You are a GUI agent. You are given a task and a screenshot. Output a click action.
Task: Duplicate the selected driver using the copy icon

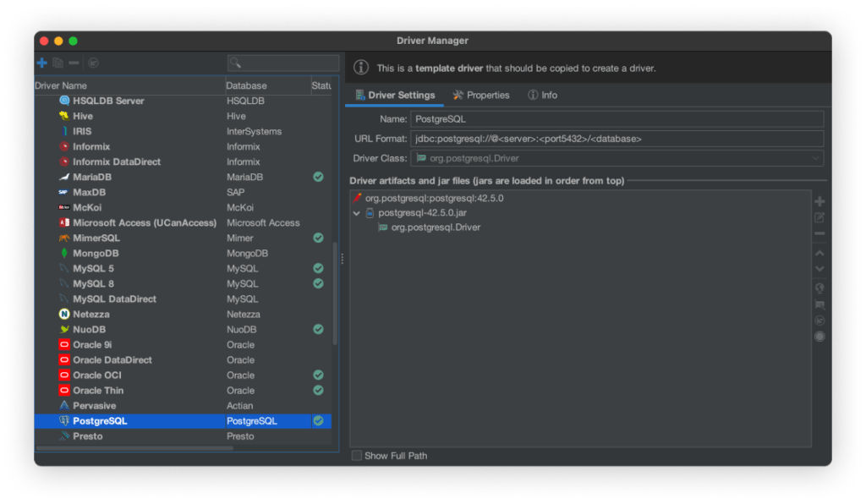[58, 63]
